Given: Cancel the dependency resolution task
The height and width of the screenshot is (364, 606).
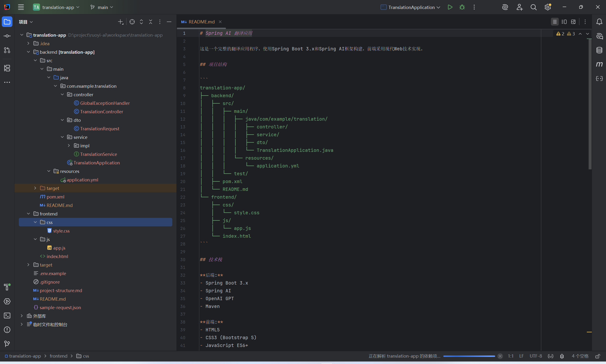Looking at the screenshot, I should 500,356.
